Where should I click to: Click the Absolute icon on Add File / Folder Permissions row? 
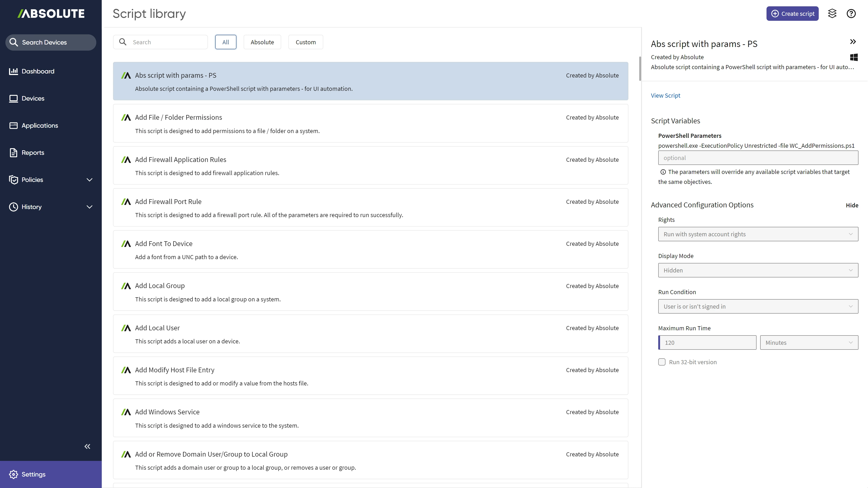pyautogui.click(x=126, y=117)
